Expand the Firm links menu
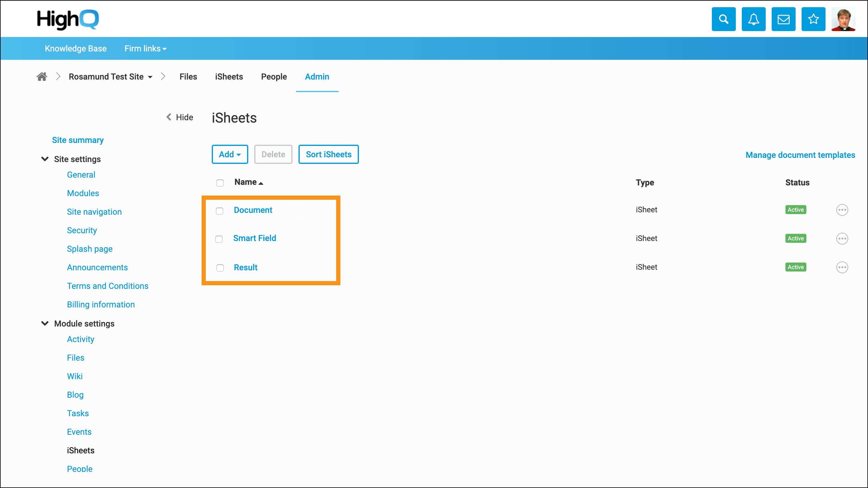 [x=145, y=48]
